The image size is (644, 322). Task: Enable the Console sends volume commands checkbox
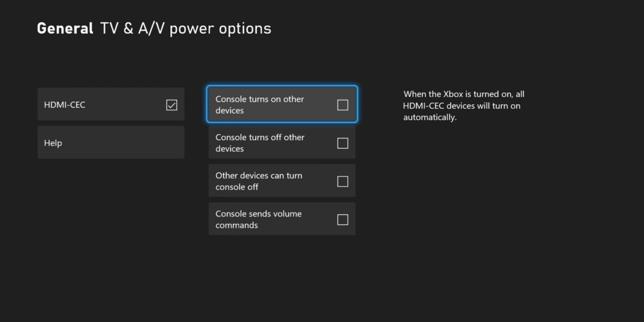coord(342,220)
